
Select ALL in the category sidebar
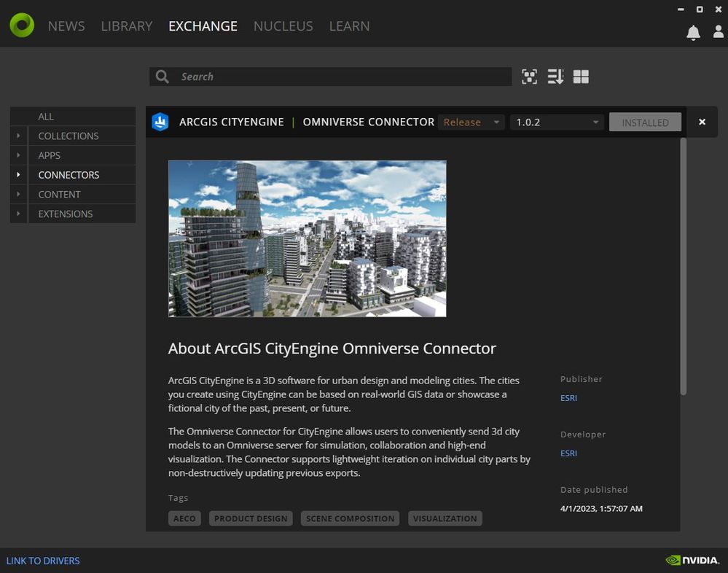click(73, 116)
